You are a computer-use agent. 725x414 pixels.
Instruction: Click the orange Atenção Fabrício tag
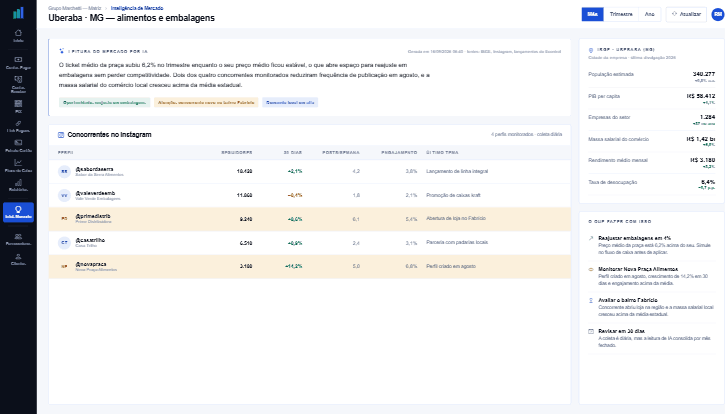click(x=206, y=103)
